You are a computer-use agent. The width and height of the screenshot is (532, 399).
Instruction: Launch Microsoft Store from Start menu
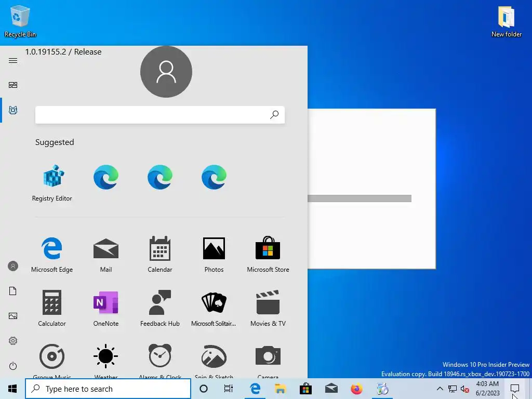(x=268, y=255)
